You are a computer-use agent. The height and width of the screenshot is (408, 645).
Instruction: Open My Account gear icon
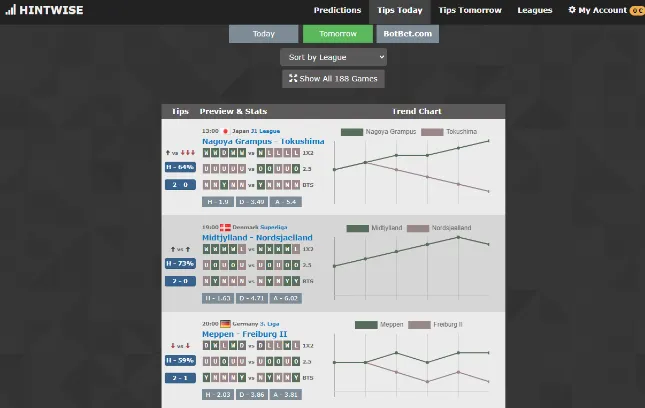coord(572,10)
